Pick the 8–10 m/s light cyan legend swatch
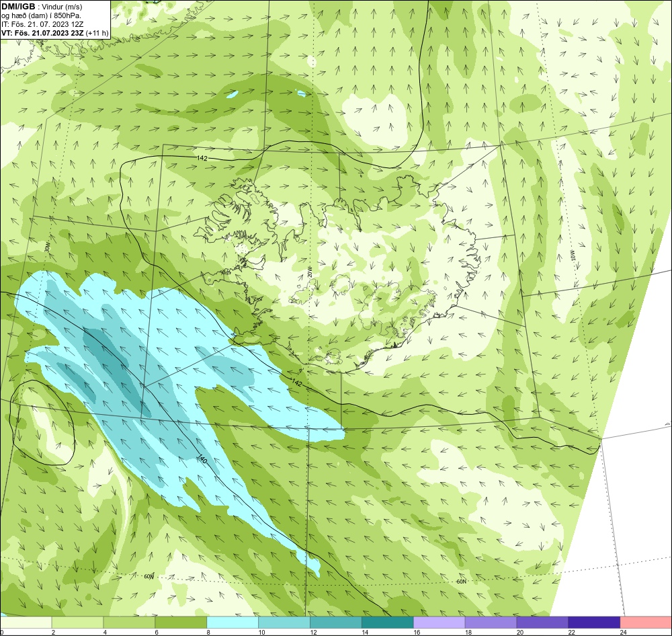The width and height of the screenshot is (672, 636). [233, 622]
